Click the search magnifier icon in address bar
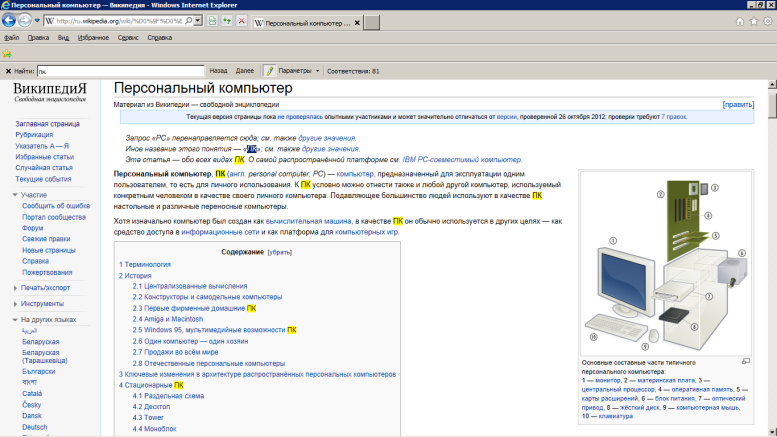This screenshot has width=777, height=437. pos(189,21)
